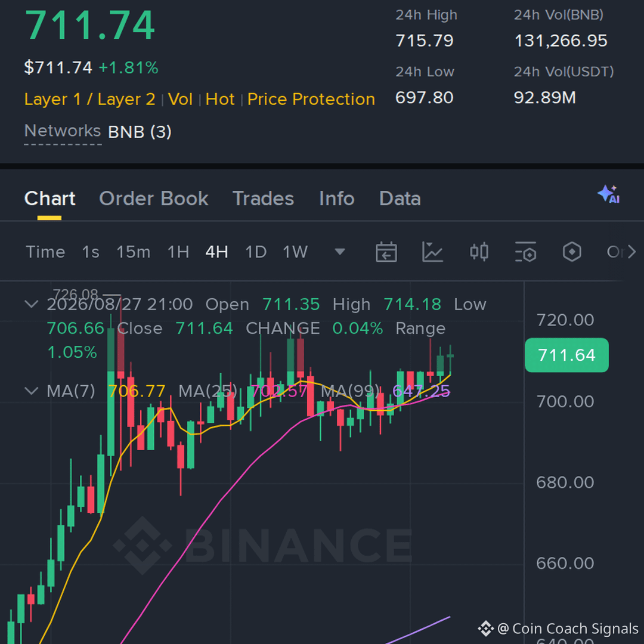Screen dimensions: 644x644
Task: Switch to the Order Book tab
Action: pos(154,199)
